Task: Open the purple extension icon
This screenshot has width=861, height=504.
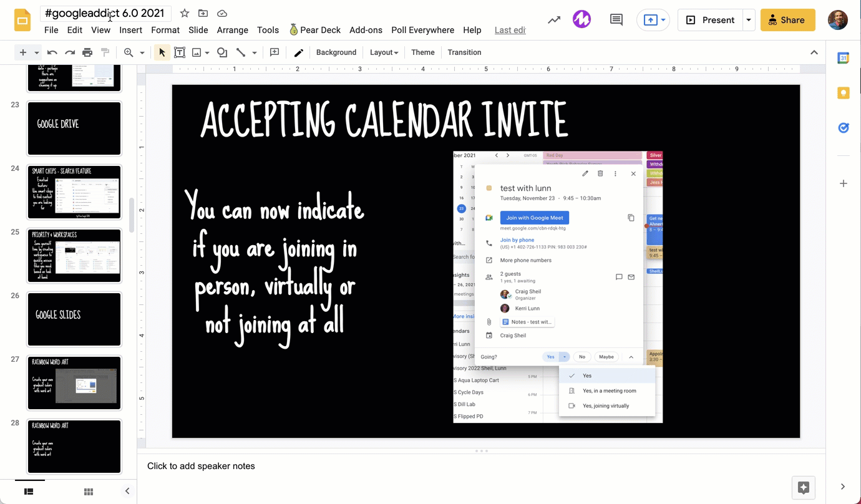Action: [582, 20]
